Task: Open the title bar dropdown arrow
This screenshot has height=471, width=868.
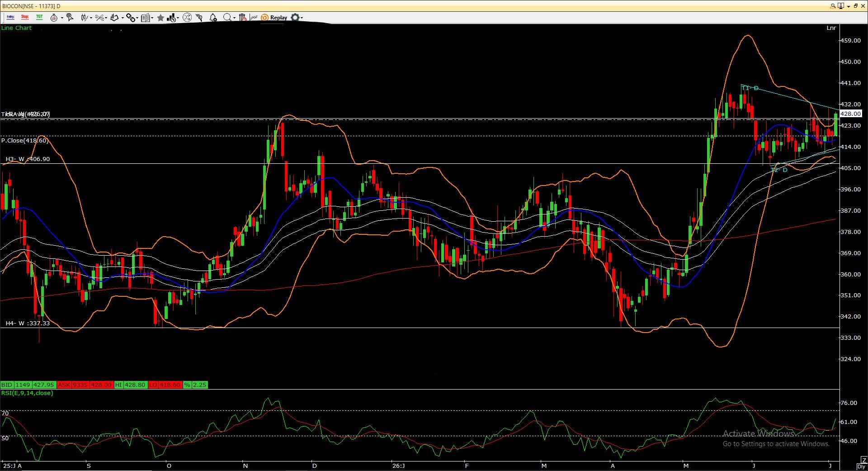Action: coord(849,6)
